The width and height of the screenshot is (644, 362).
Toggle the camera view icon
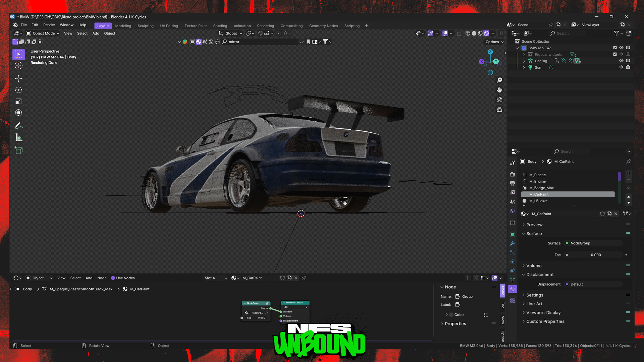(x=499, y=100)
